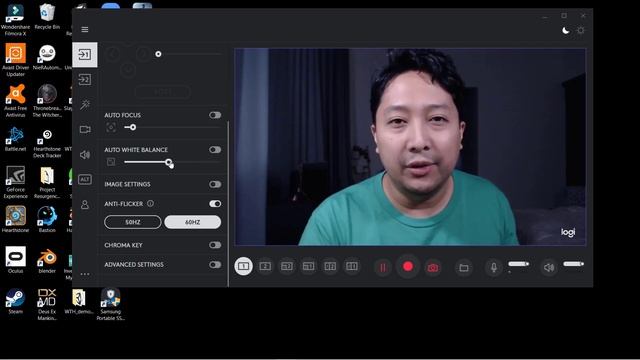Select scene layout 2 source only

[265, 266]
